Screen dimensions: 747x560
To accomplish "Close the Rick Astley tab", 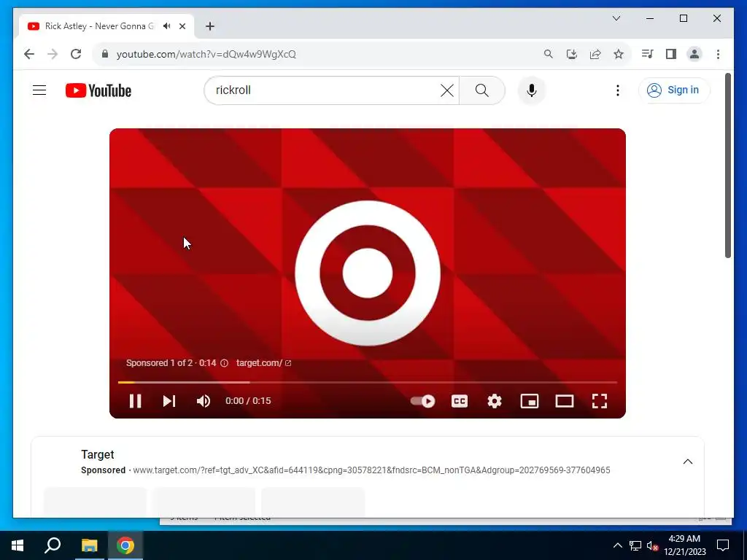I will (x=182, y=26).
